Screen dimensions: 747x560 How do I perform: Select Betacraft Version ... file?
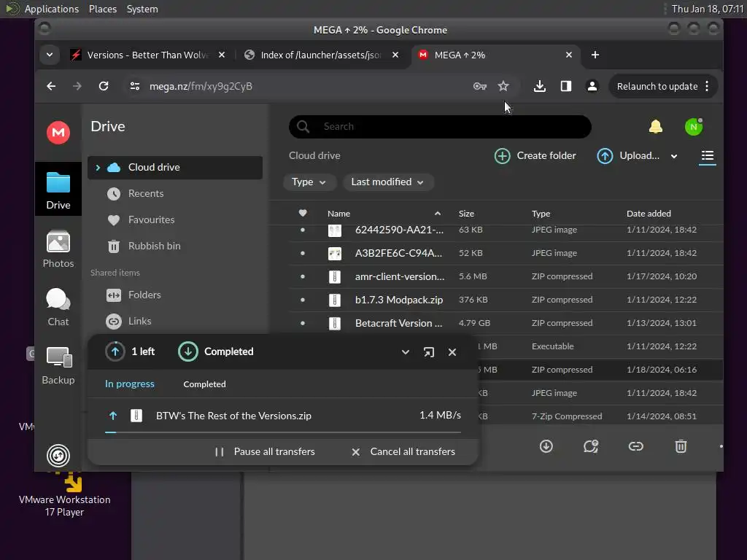[x=506, y=323]
